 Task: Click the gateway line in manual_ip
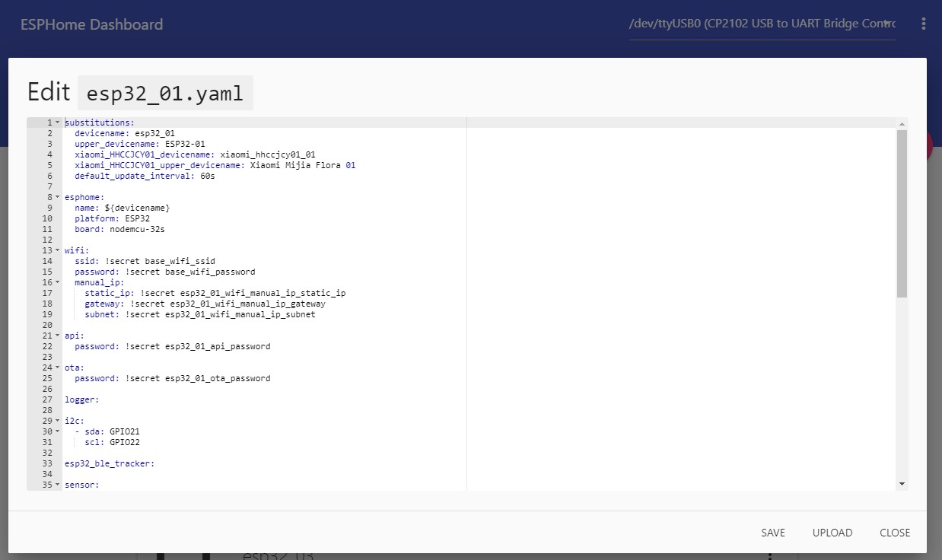click(205, 304)
